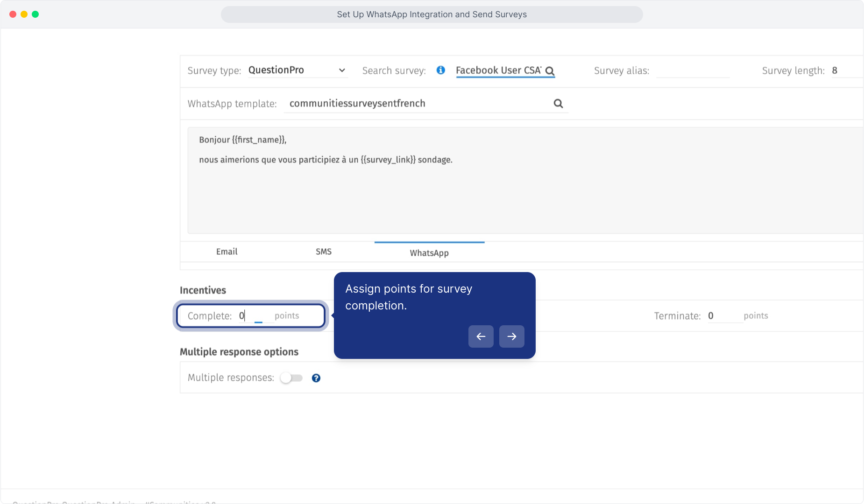Close the window with the red button
Image resolution: width=864 pixels, height=504 pixels.
[13, 14]
